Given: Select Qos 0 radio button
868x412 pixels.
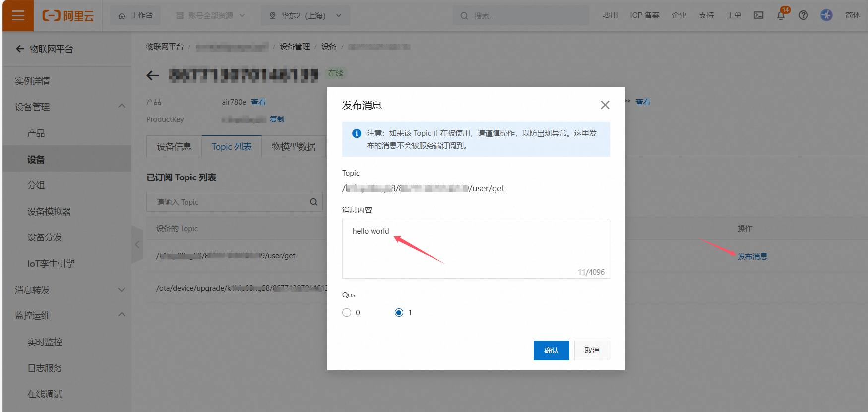Looking at the screenshot, I should click(347, 312).
